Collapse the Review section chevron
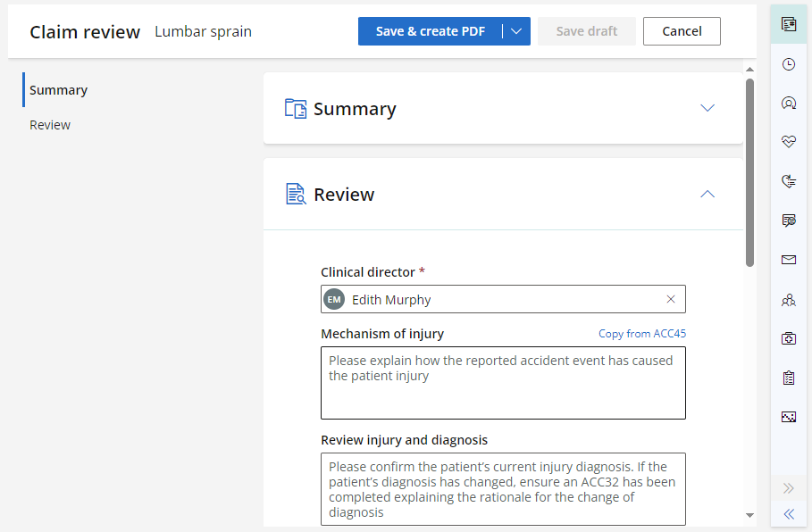 707,194
